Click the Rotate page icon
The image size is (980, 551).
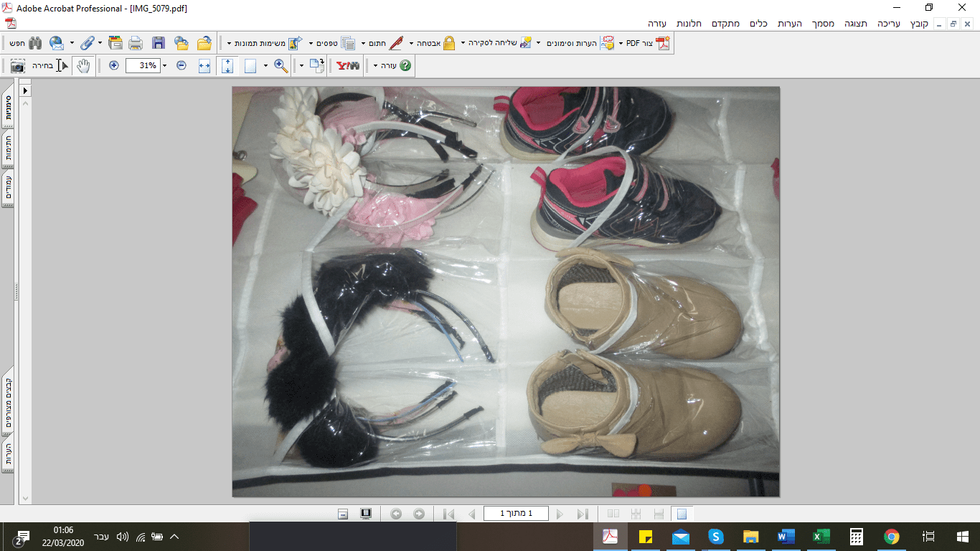coord(317,66)
